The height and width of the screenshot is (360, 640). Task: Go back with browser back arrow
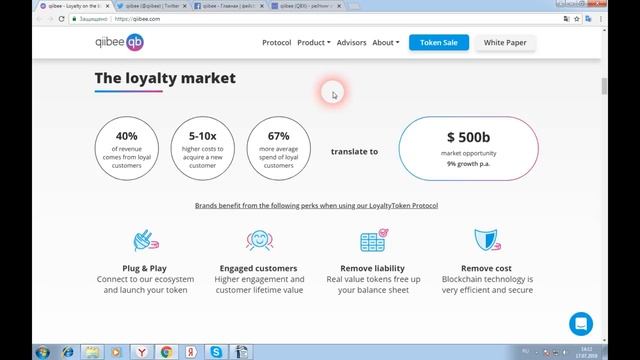pos(39,19)
